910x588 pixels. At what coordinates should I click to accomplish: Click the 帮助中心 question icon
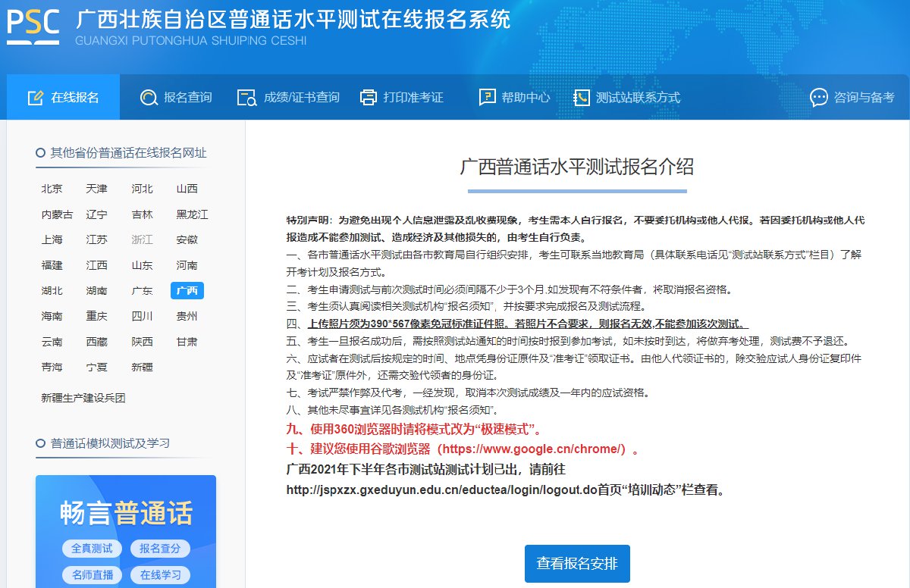click(x=487, y=98)
